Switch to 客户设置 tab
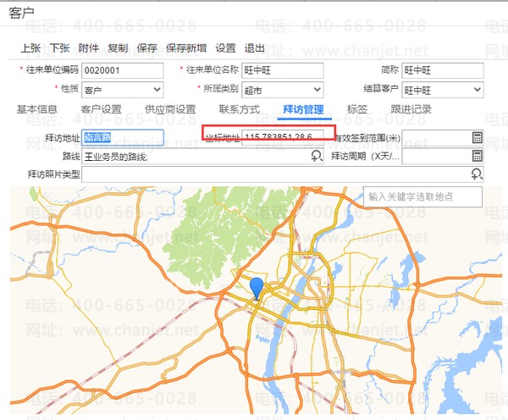 101,109
